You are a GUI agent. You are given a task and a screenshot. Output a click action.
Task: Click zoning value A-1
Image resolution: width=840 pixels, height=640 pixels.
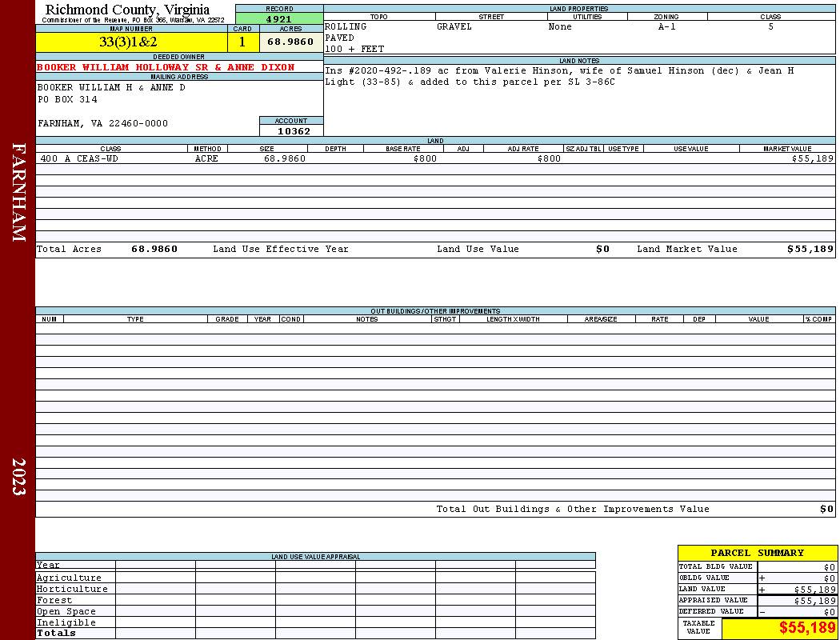[x=667, y=26]
